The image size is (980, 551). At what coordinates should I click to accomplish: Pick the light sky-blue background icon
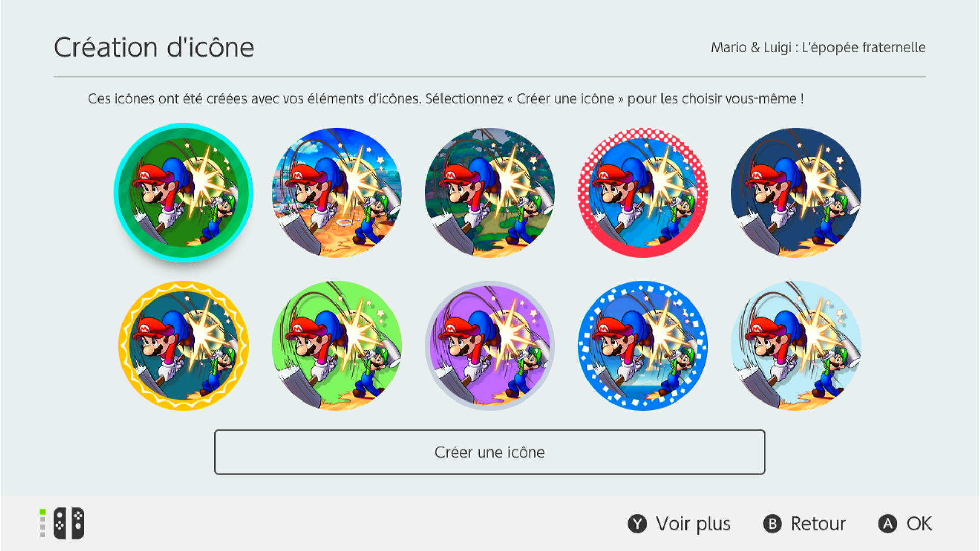796,346
